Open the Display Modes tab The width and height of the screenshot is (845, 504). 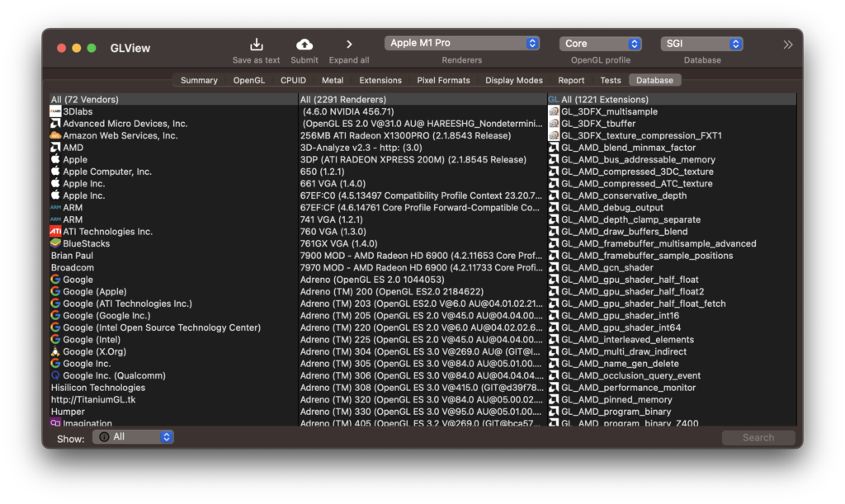click(514, 80)
